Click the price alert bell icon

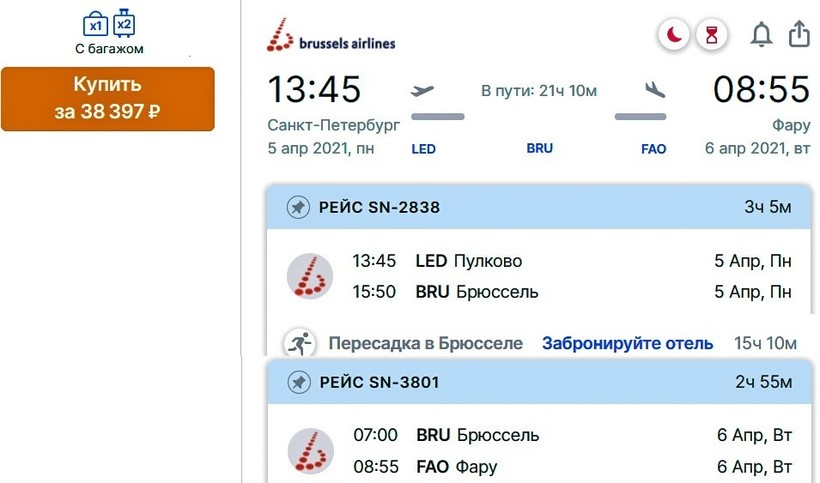click(x=762, y=35)
